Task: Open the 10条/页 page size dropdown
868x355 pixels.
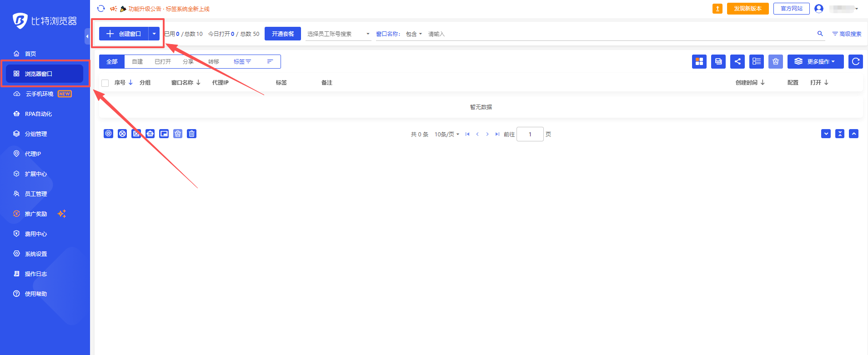Action: point(447,134)
